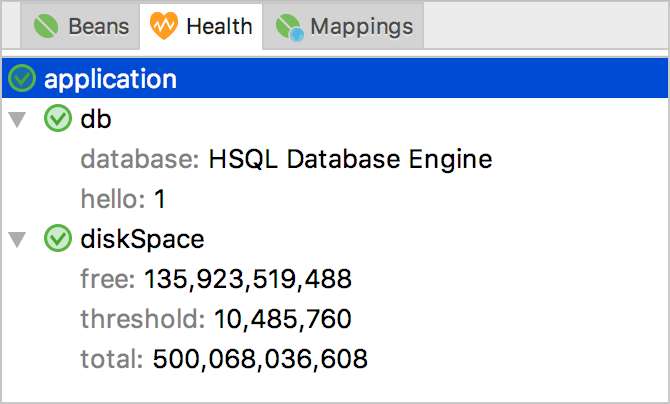Viewport: 670px width, 404px height.
Task: Click the green status checkmark next to diskSpace
Action: click(x=59, y=239)
